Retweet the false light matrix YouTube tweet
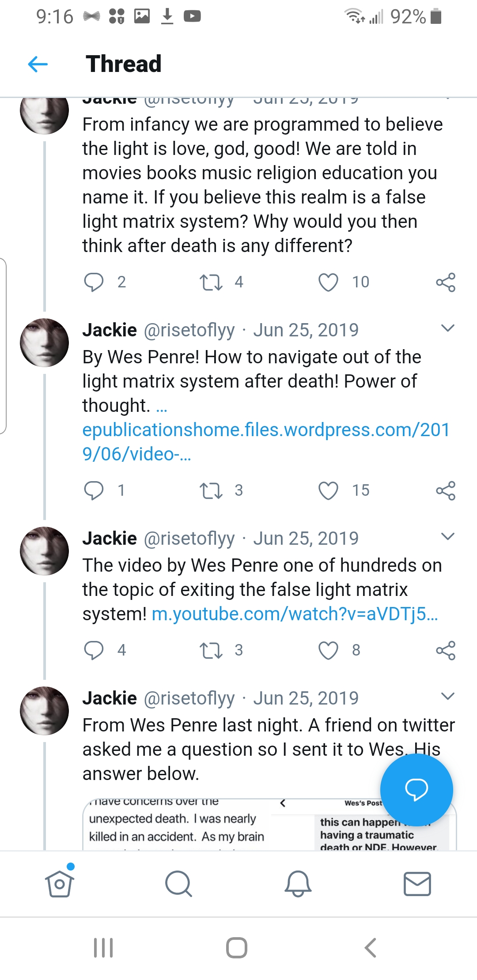Viewport: 477px width, 980px height. 211,650
